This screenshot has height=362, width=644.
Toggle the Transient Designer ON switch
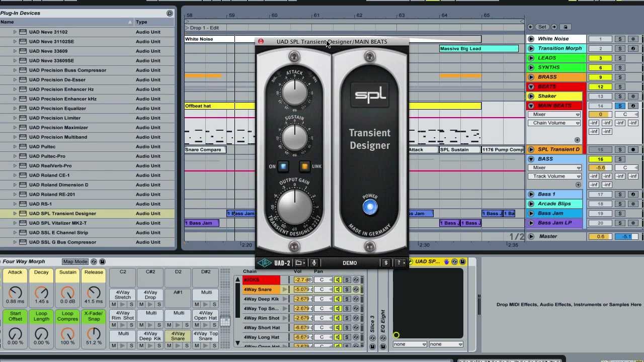pos(283,166)
